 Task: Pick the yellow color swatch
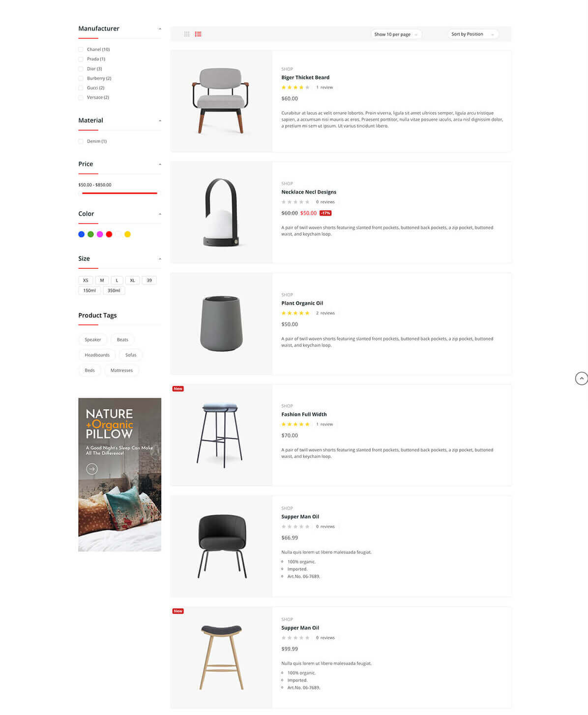127,234
